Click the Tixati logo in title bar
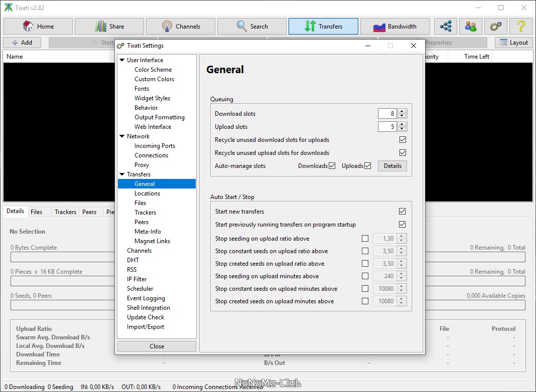The width and height of the screenshot is (536, 392). 8,8
